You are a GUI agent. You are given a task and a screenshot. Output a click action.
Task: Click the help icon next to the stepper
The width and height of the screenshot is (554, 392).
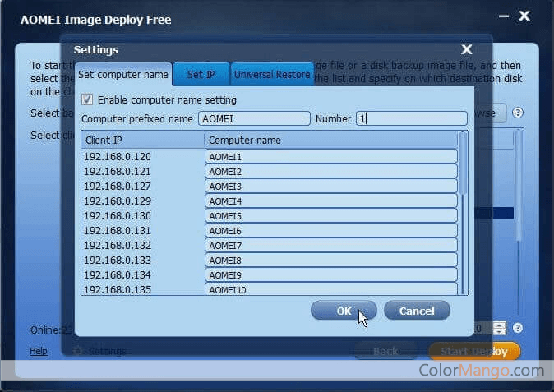point(518,328)
